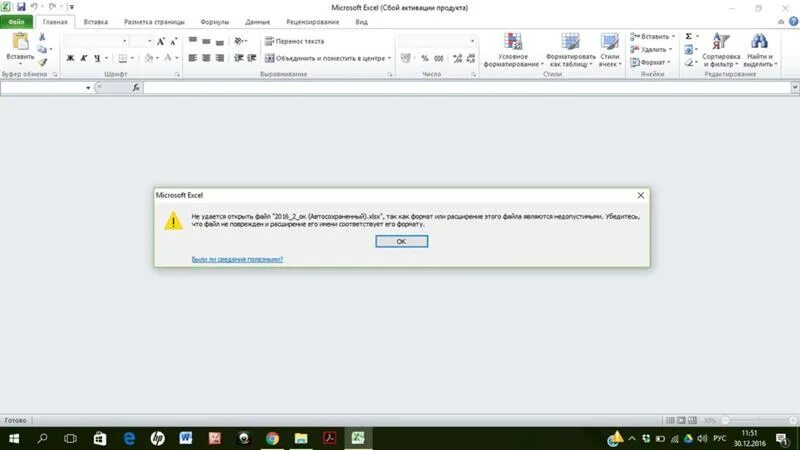The image size is (800, 450).
Task: Click the Format Painter brush icon
Action: (x=42, y=62)
